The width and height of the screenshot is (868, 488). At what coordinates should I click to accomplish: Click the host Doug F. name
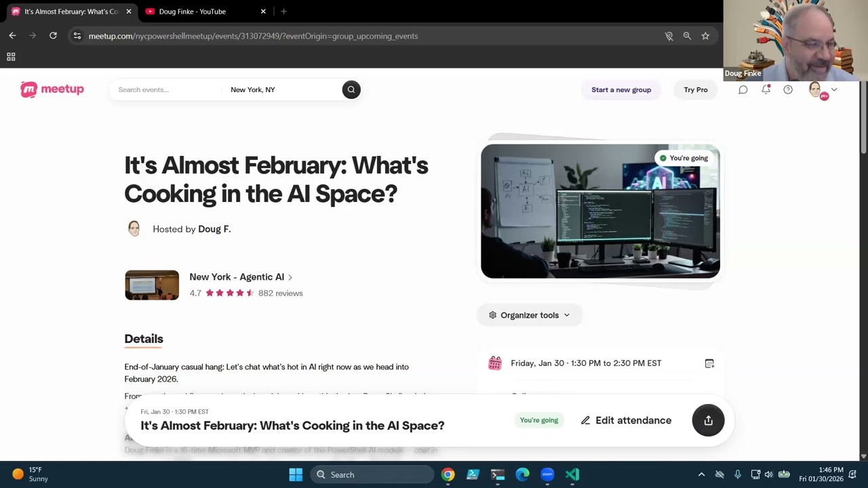pyautogui.click(x=214, y=229)
